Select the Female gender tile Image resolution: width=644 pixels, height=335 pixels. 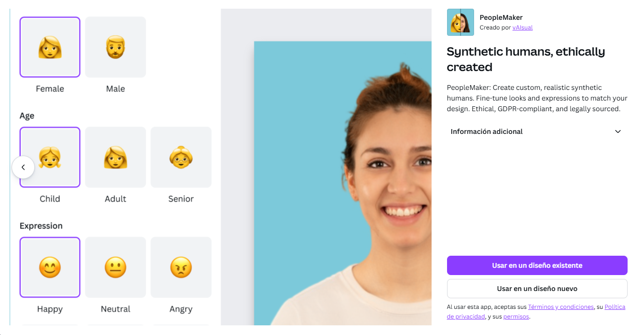[x=50, y=47]
